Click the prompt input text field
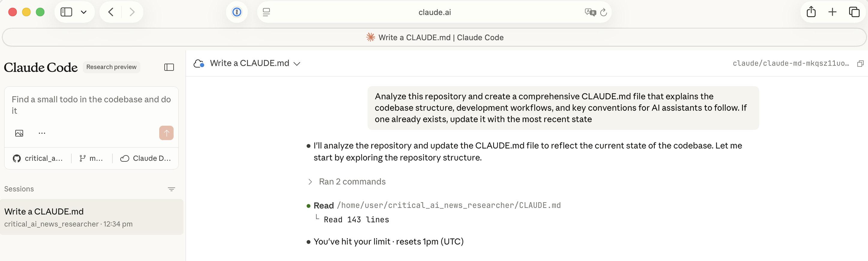 (x=91, y=105)
